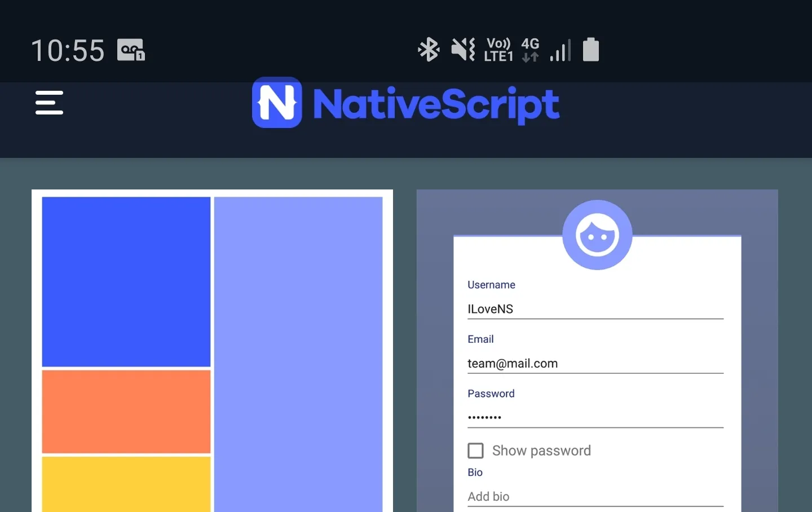This screenshot has height=512, width=812.
Task: Tap the 10:55 clock in status bar
Action: click(68, 50)
